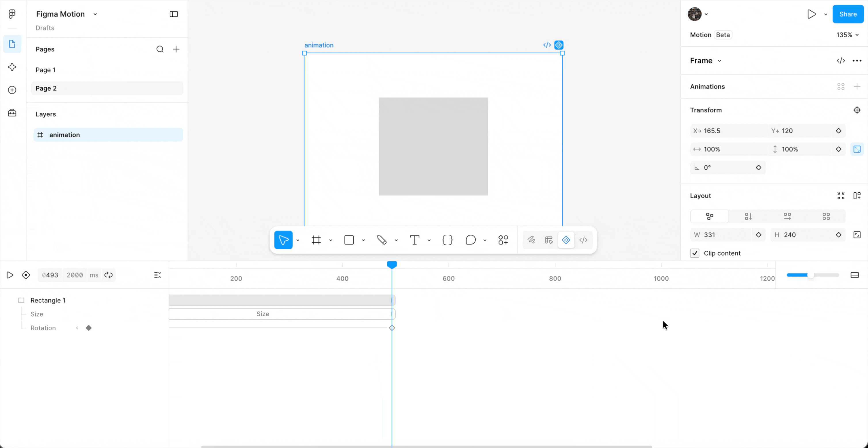The image size is (868, 448).
Task: Open Move tool options chevron
Action: [298, 240]
